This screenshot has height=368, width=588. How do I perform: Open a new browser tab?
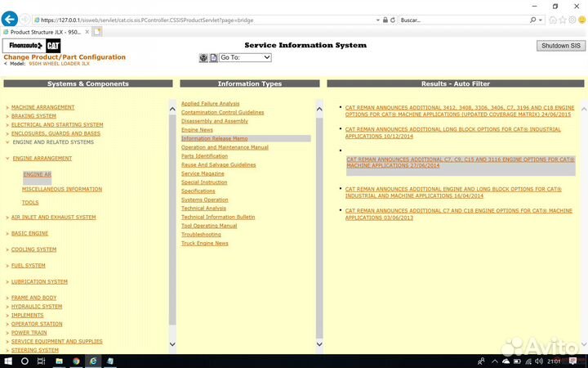tap(97, 31)
